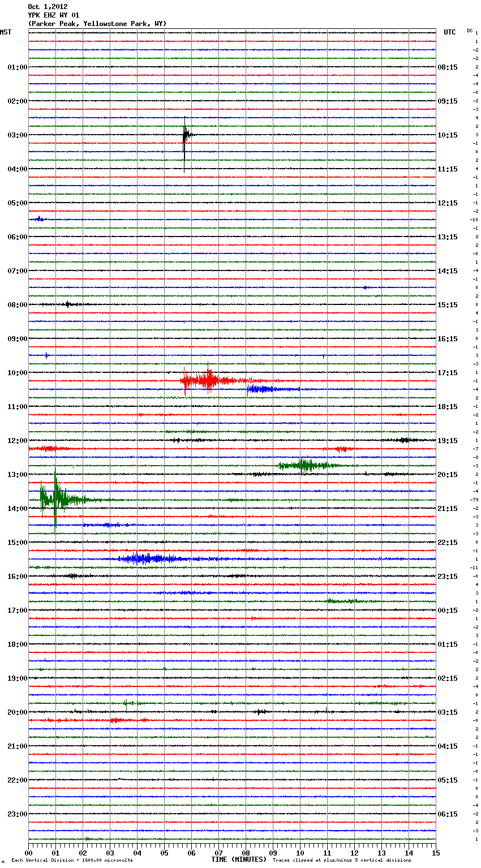
Task: Click the green burst on the 12:45 MST trace
Action: point(306,465)
